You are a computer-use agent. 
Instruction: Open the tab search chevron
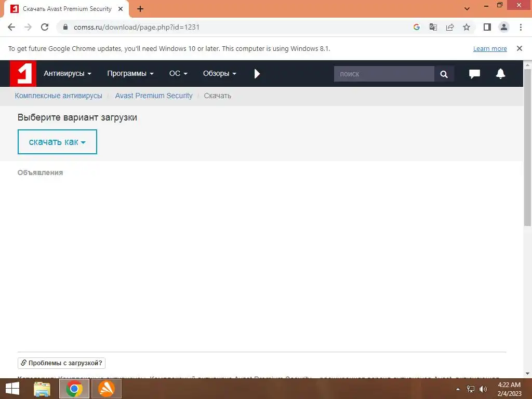[467, 9]
